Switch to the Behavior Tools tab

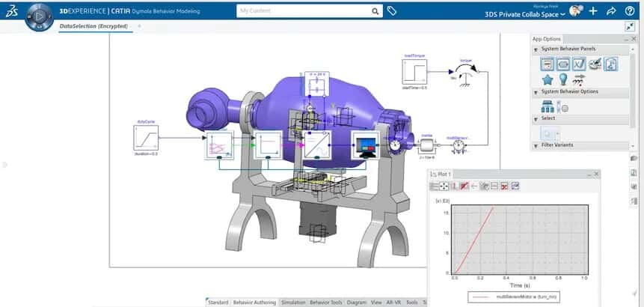[x=325, y=303]
